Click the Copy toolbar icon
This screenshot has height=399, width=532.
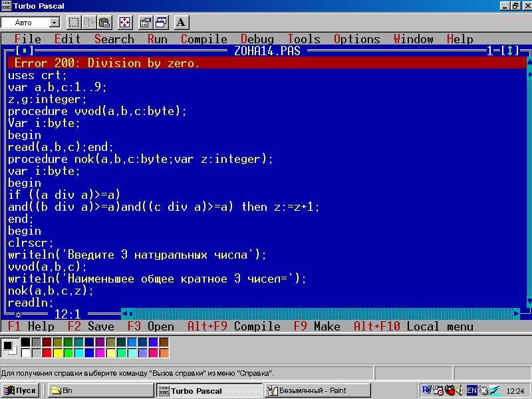[x=89, y=23]
